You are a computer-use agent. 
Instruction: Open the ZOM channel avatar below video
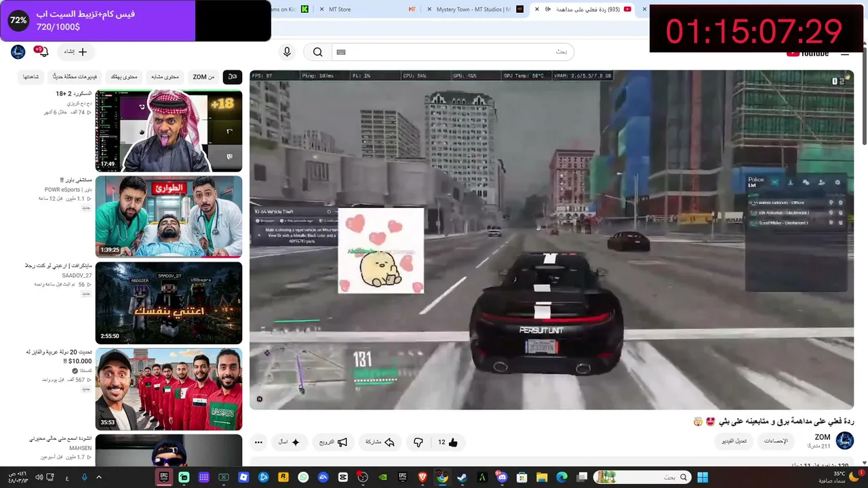(x=845, y=441)
